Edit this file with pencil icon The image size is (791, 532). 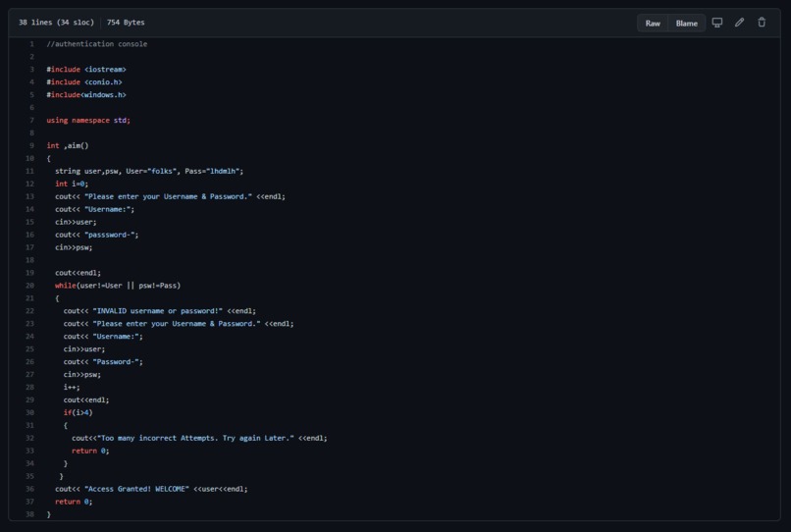[739, 23]
